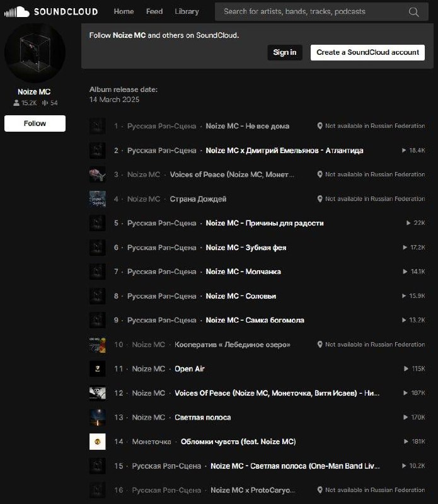
Task: Play icon next to 115K on Open Air
Action: click(x=406, y=369)
